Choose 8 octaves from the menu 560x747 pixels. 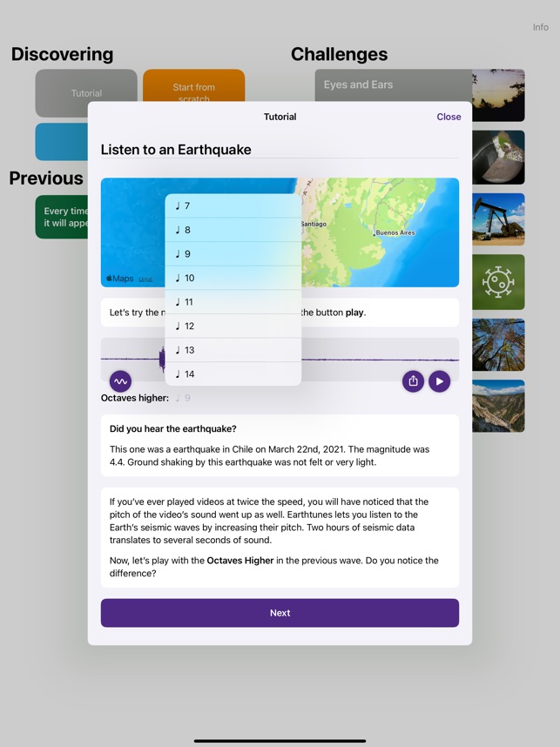coord(233,230)
